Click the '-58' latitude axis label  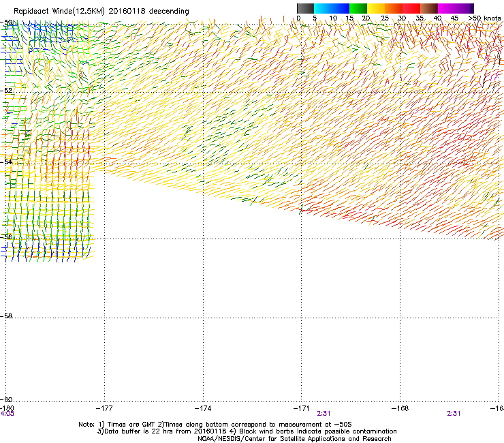[x=6, y=316]
